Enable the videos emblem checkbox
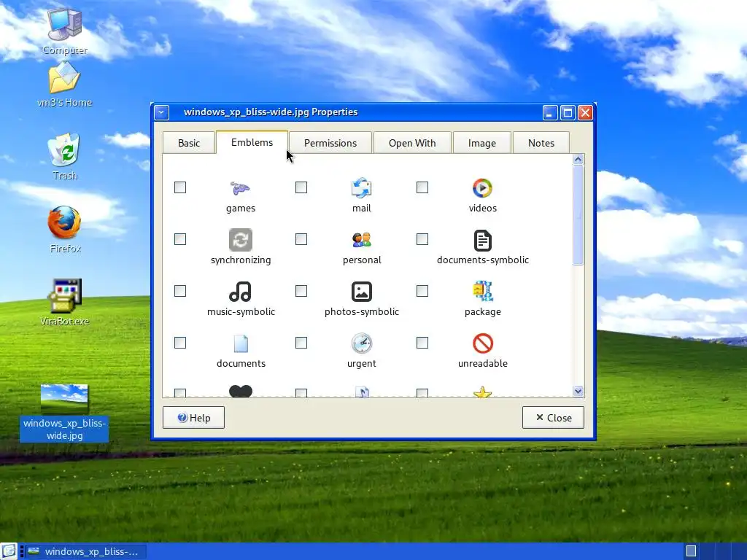The height and width of the screenshot is (560, 747). coord(422,187)
